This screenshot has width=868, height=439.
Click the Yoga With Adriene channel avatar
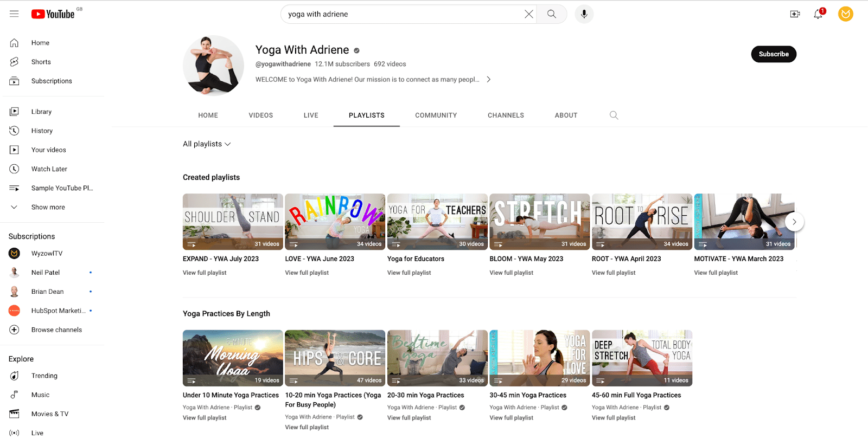(x=213, y=66)
